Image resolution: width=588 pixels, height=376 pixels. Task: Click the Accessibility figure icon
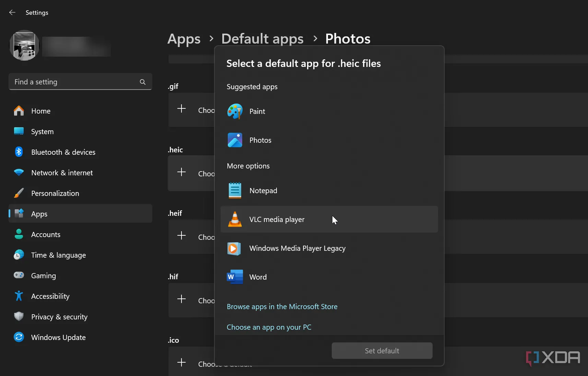(19, 296)
